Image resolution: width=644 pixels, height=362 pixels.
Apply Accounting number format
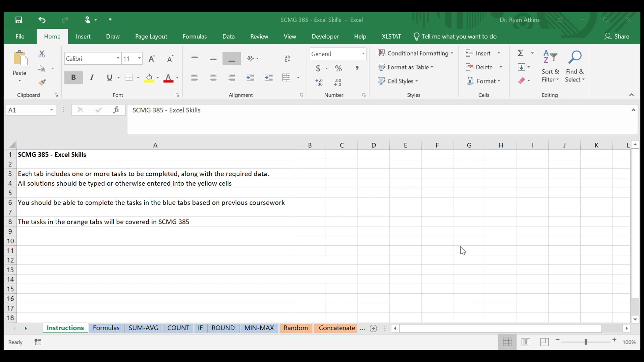318,68
